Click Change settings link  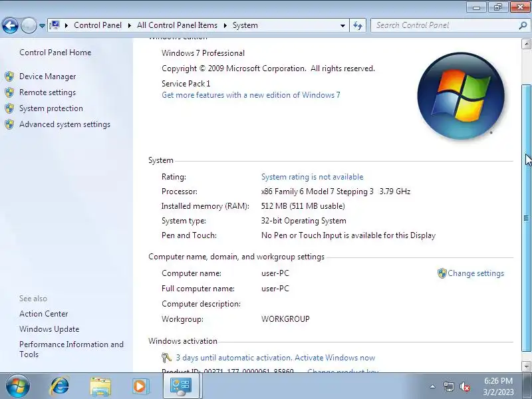coord(475,273)
